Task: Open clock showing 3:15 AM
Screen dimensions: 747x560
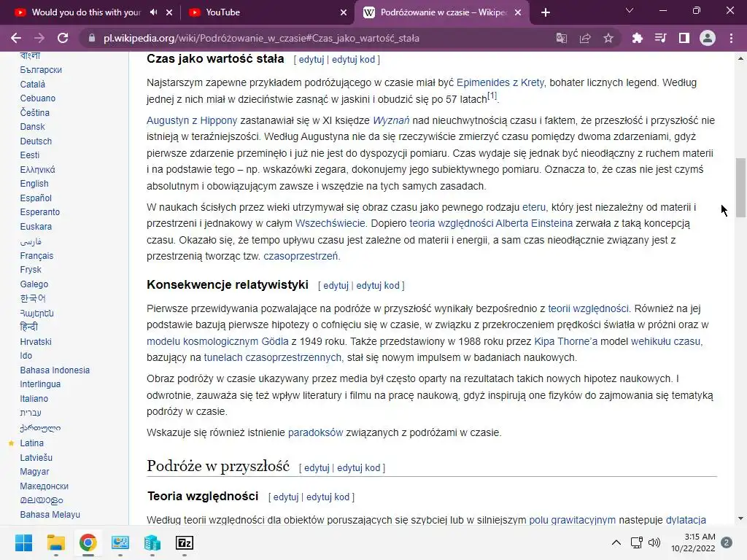Action: 693,542
